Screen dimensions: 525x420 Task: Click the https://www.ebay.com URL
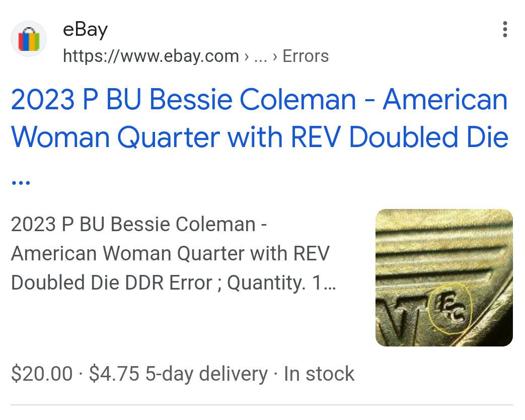[151, 56]
